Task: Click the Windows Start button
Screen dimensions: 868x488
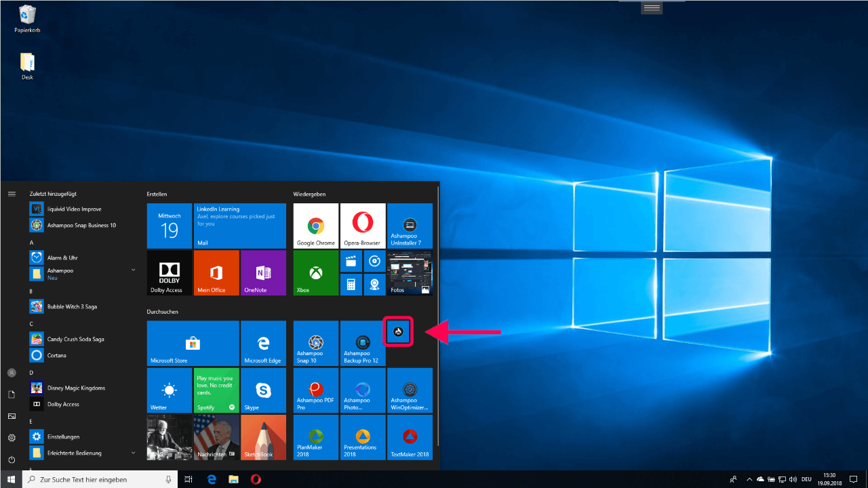Action: click(12, 479)
